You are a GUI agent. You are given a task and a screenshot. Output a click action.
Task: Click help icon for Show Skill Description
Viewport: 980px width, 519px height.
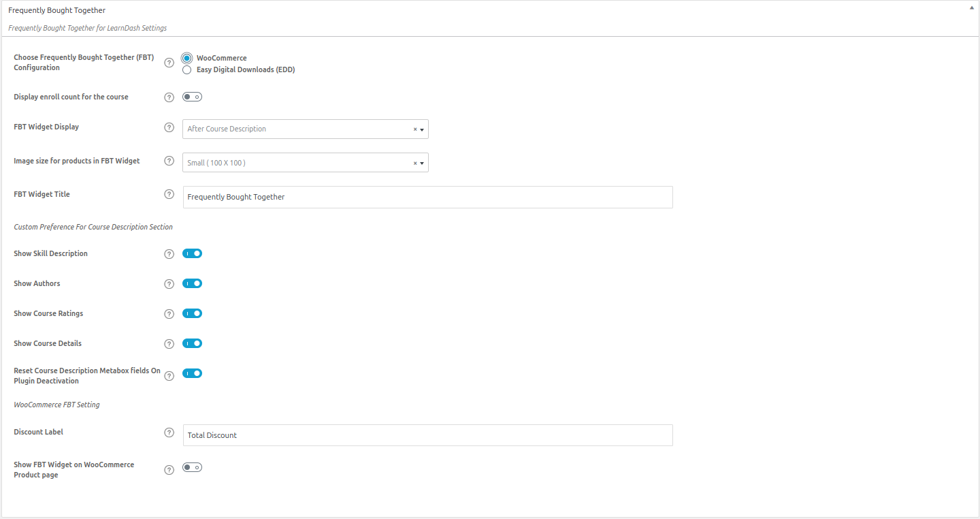[169, 254]
